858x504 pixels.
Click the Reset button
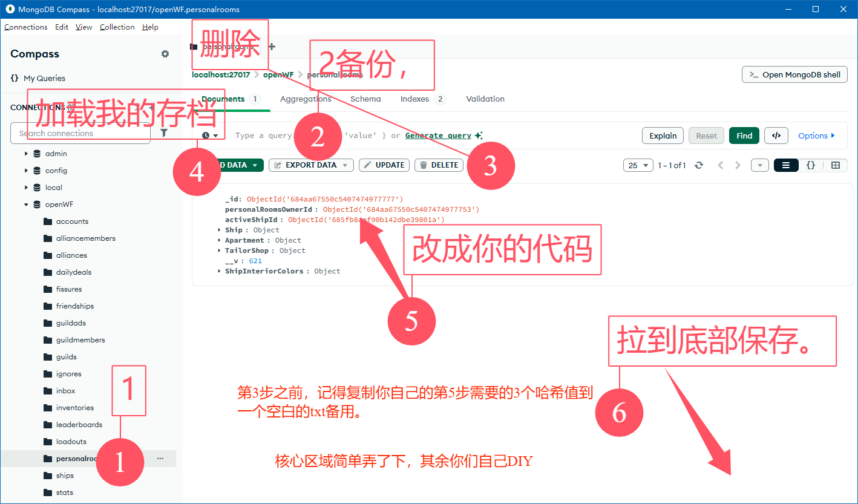pyautogui.click(x=706, y=136)
